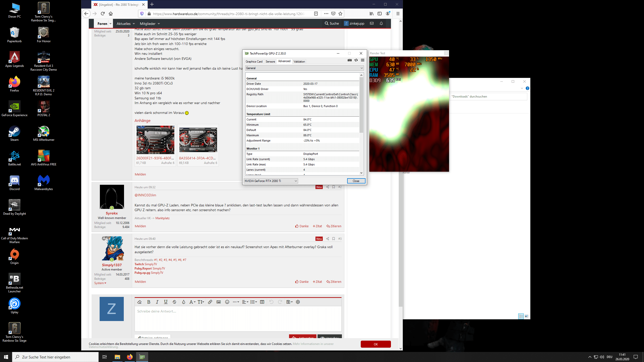Expand the more options ellipsis dropdown

pyautogui.click(x=236, y=302)
